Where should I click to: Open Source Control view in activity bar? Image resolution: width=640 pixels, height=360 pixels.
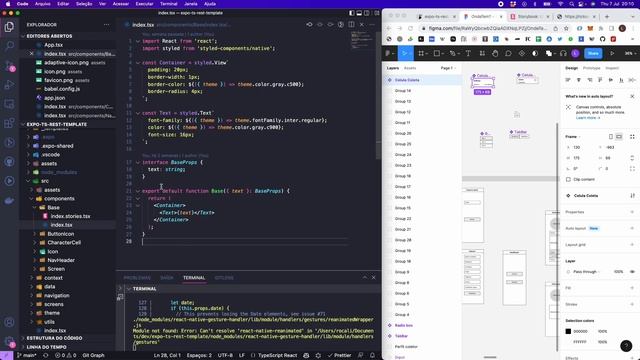pos(9,65)
